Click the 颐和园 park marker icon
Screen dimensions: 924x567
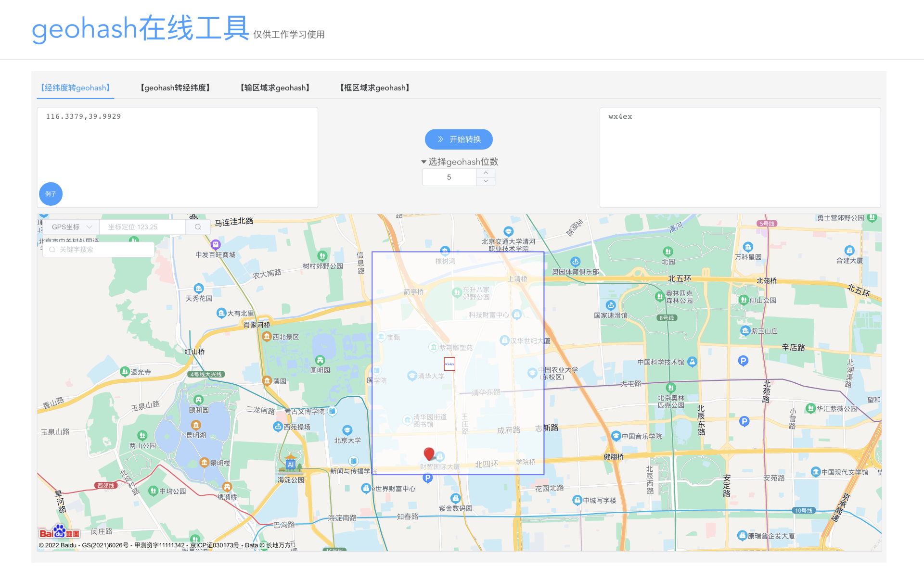[x=198, y=400]
